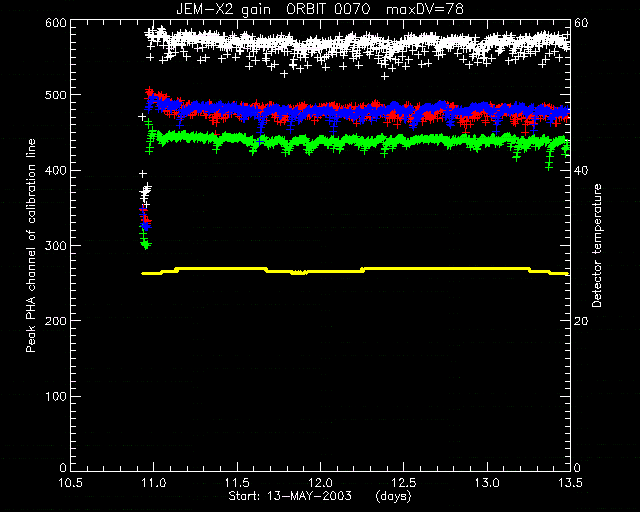Click the 100 tick label on left axis

click(x=56, y=396)
